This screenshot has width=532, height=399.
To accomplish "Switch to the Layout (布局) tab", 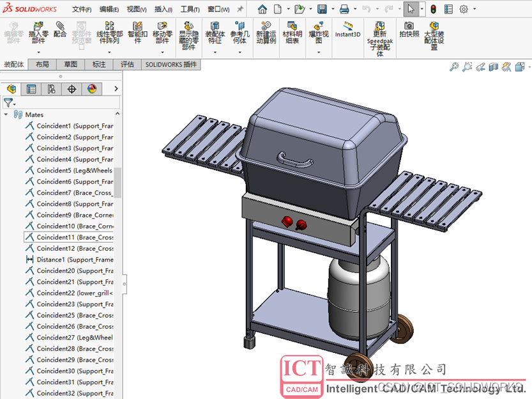I will pos(42,65).
